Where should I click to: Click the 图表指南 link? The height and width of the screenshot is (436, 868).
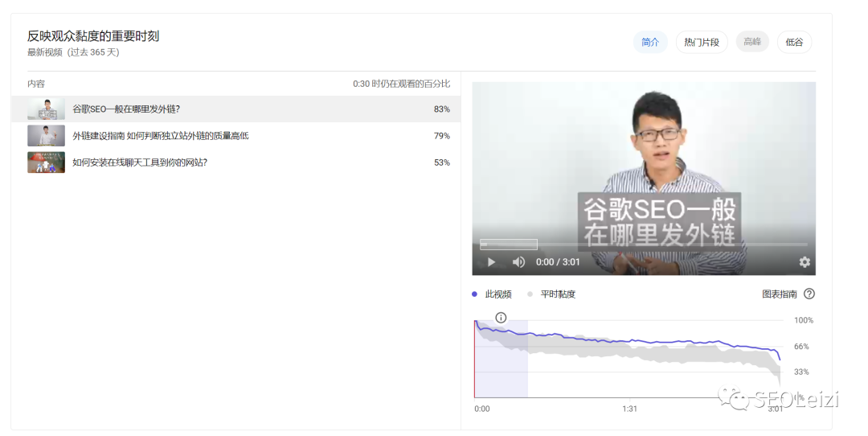pyautogui.click(x=780, y=294)
